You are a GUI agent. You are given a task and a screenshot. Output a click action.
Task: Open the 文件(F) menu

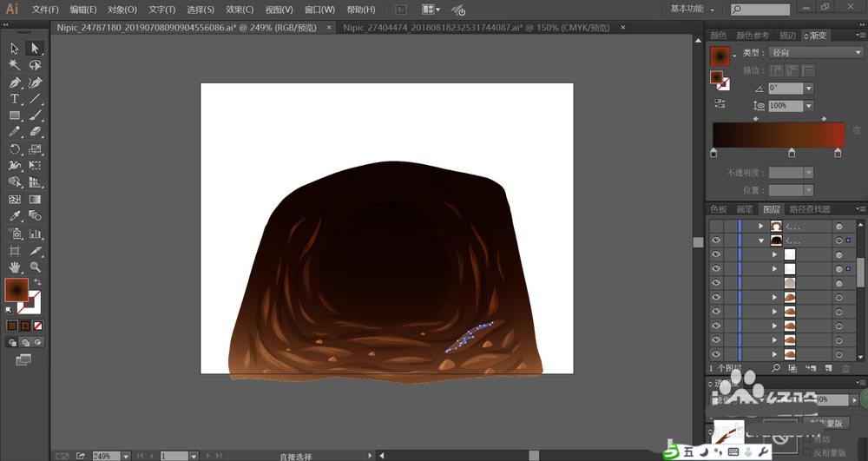(45, 10)
